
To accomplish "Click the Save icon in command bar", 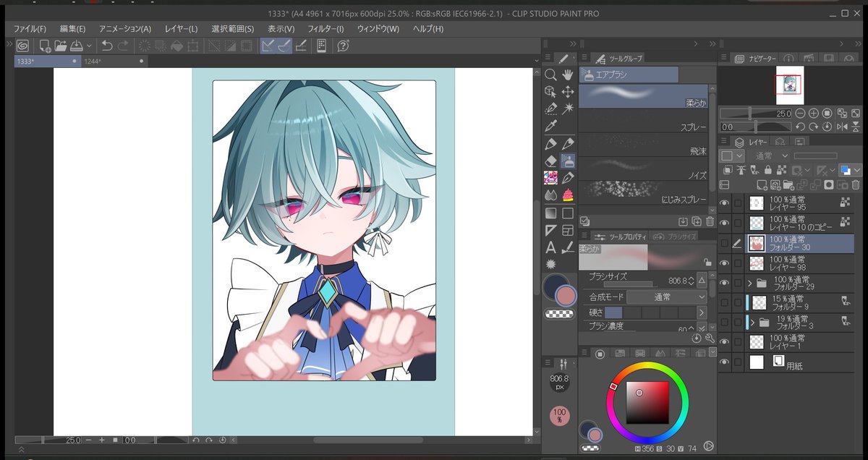I will tap(76, 46).
